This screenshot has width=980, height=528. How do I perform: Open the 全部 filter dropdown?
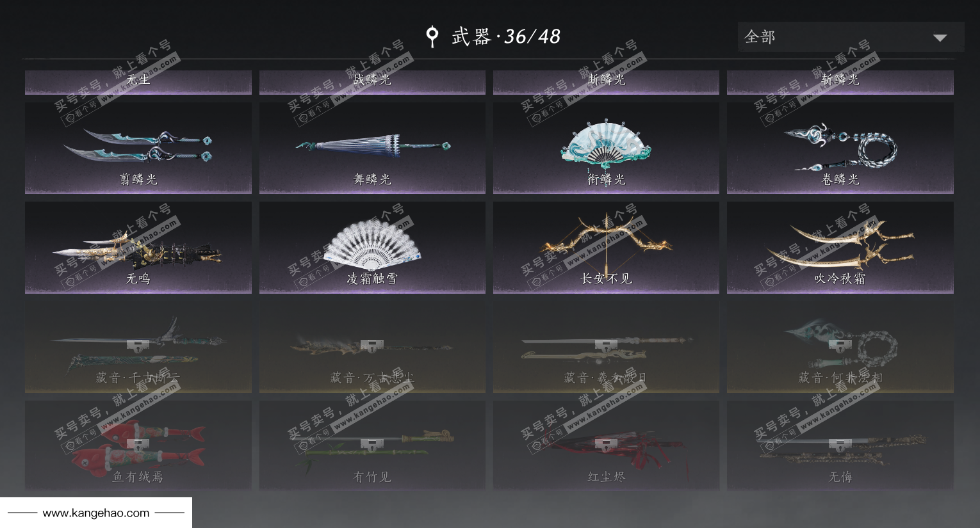coord(851,37)
